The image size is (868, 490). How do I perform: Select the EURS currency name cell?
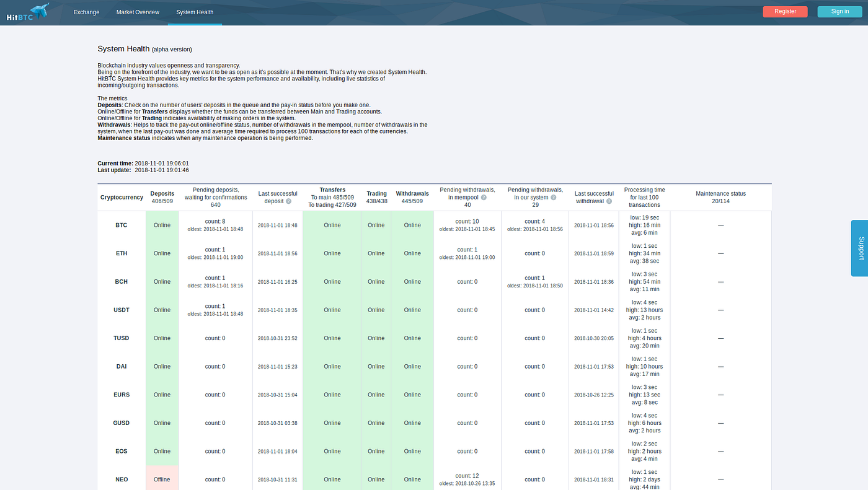[x=122, y=395]
